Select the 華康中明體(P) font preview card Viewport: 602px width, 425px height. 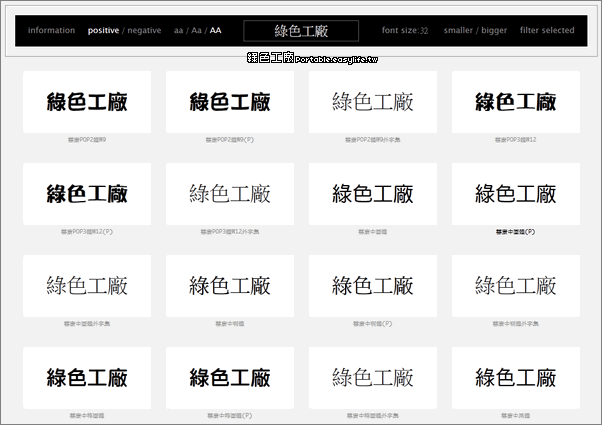373,286
